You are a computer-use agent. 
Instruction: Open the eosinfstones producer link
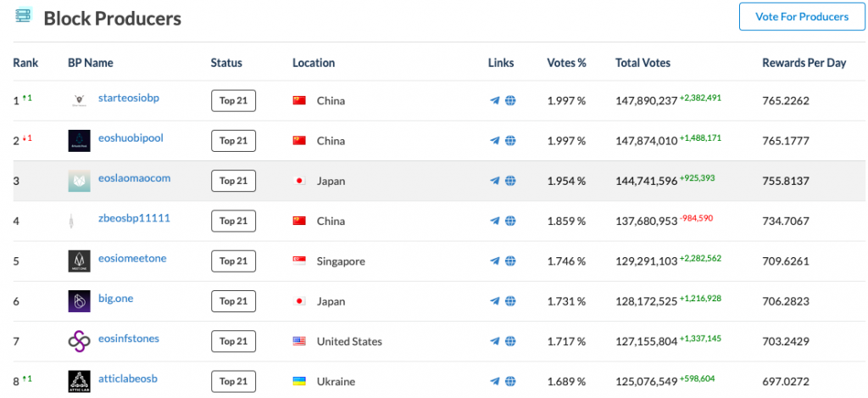(x=129, y=339)
